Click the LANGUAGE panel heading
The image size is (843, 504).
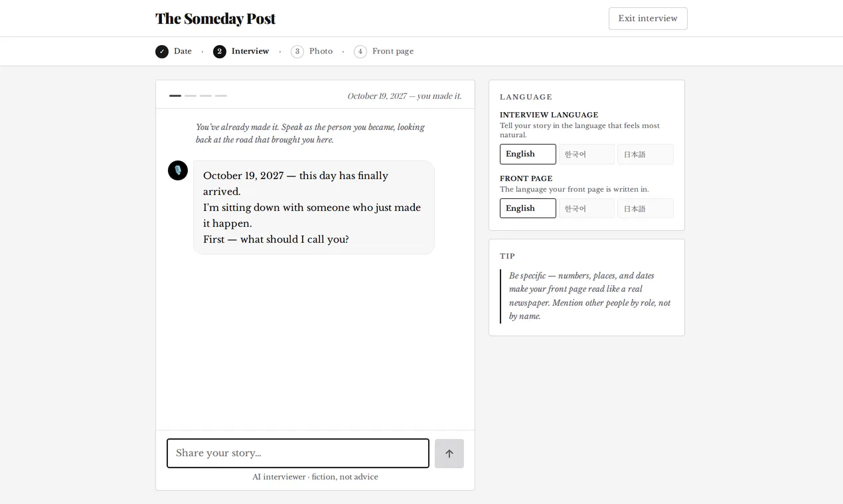[x=526, y=97]
